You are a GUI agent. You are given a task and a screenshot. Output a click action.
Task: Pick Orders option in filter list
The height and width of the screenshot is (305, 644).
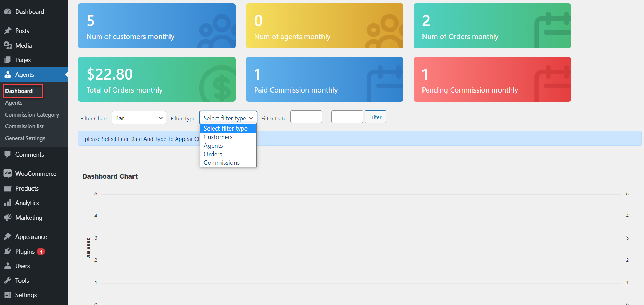tap(213, 154)
